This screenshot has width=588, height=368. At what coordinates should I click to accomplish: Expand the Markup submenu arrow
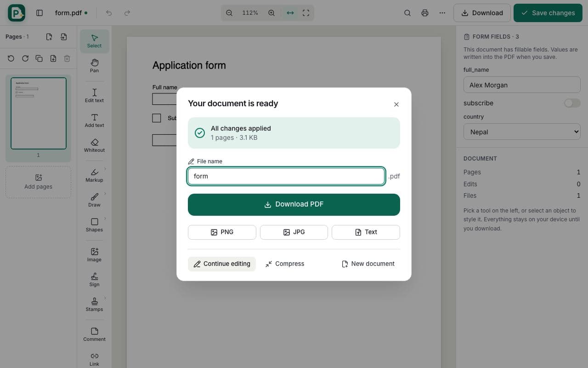pyautogui.click(x=105, y=169)
